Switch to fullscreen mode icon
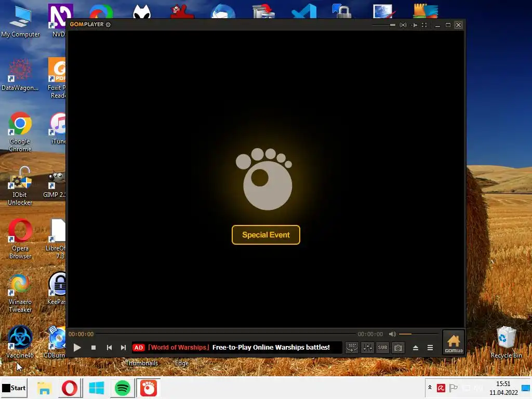Viewport: 532px width, 399px height. (424, 25)
